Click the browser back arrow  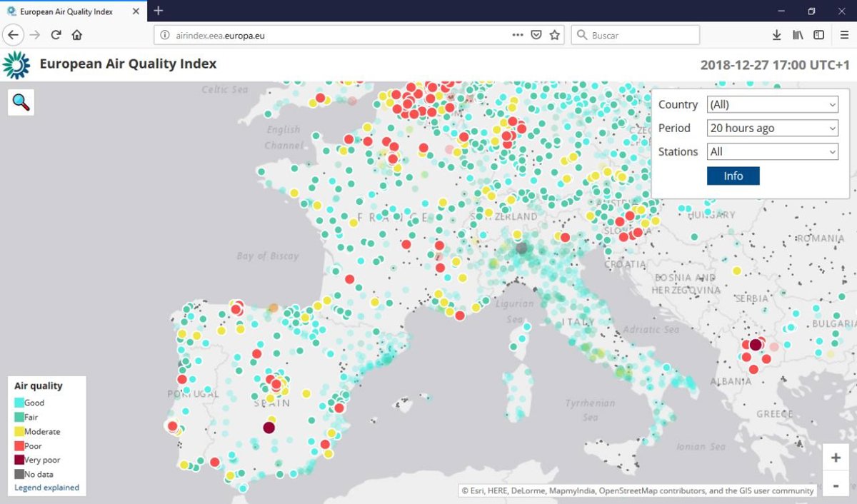(14, 35)
